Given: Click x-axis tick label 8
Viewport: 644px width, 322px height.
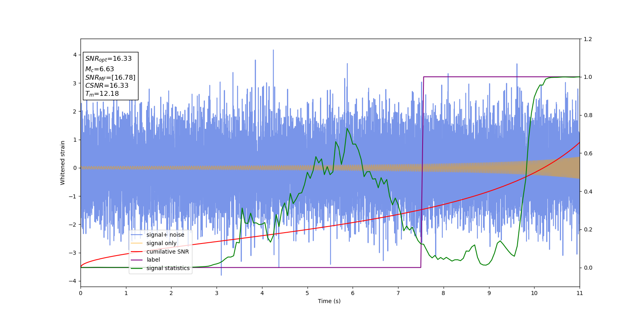Looking at the screenshot, I should coord(444,293).
